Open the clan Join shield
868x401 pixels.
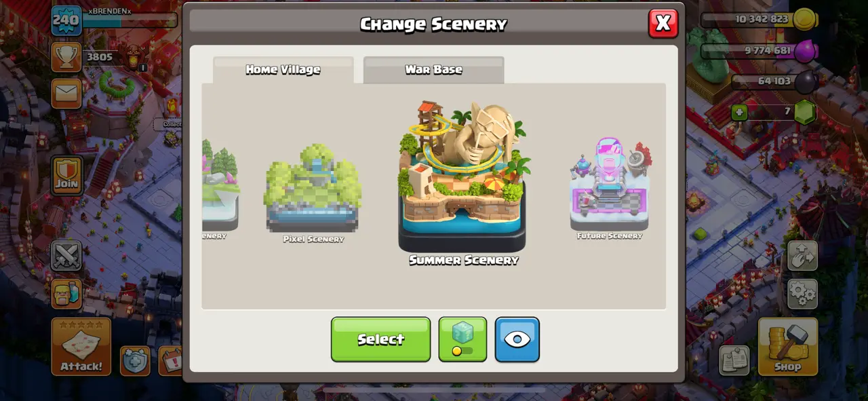click(66, 175)
